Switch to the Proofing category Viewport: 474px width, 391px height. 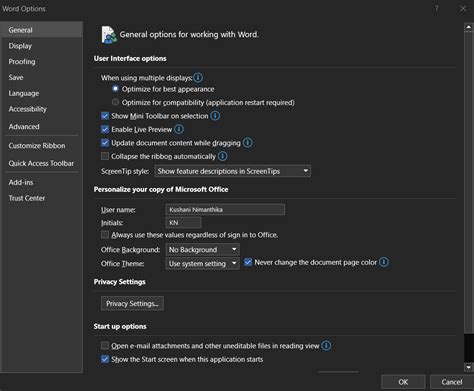click(x=22, y=62)
